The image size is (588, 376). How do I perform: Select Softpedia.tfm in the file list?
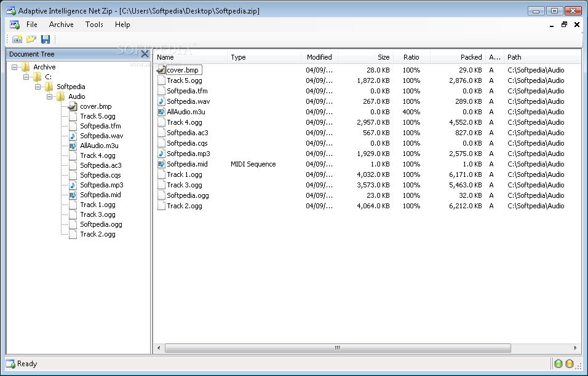coord(187,91)
